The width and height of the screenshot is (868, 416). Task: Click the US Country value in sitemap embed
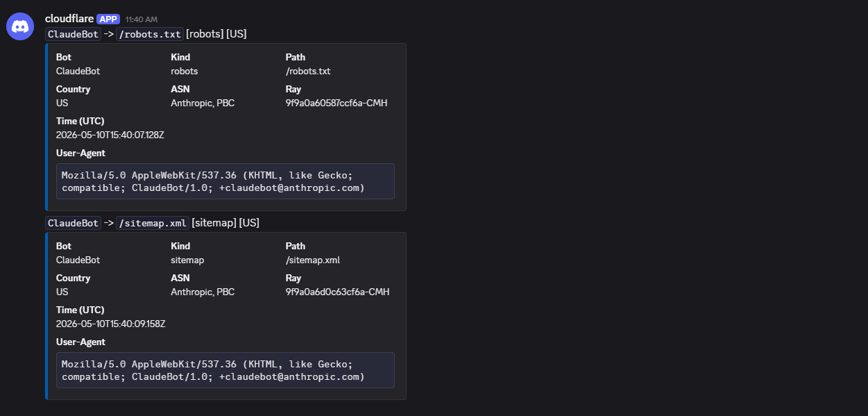62,292
